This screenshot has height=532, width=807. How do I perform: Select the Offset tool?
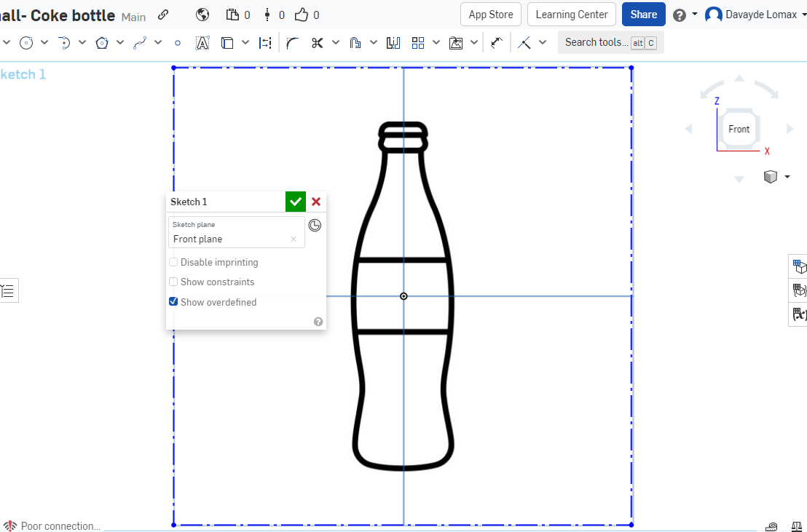pyautogui.click(x=355, y=43)
